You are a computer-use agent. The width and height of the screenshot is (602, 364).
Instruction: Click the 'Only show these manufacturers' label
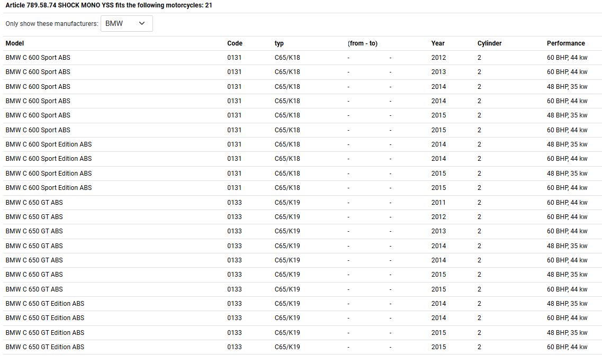tap(52, 24)
